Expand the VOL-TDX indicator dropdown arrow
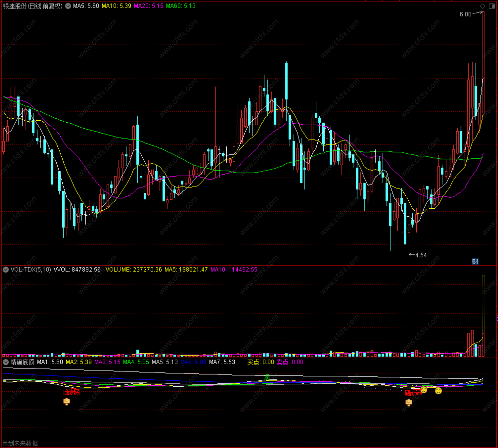 click(x=6, y=270)
